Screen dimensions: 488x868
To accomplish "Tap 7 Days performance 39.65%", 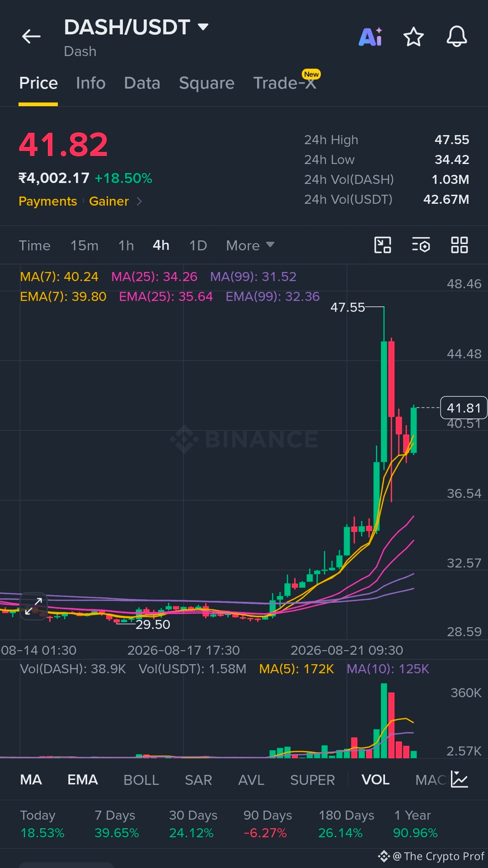I will click(x=117, y=824).
